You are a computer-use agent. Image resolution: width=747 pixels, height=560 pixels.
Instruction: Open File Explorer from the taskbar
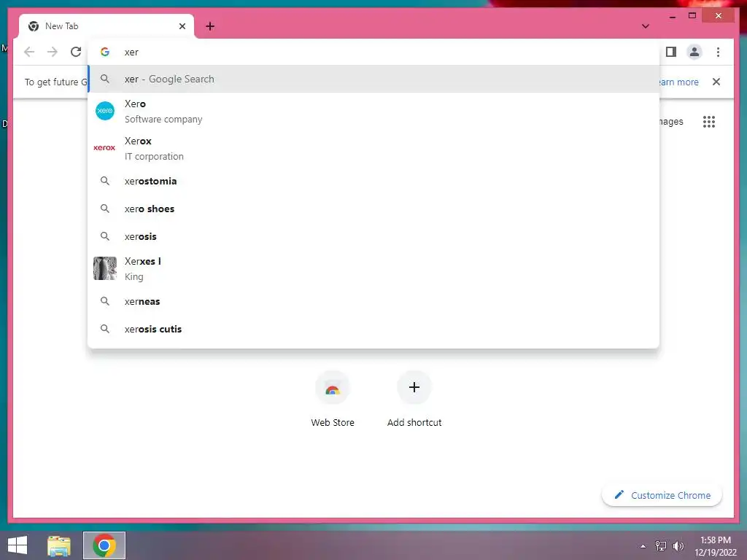(59, 545)
